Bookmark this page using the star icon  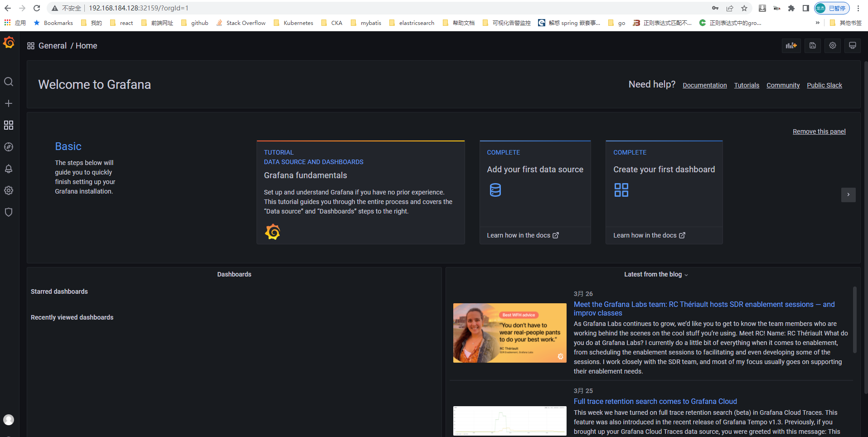(744, 8)
